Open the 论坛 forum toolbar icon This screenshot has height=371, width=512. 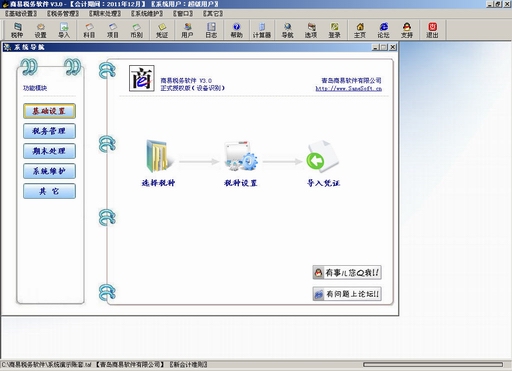tap(383, 30)
